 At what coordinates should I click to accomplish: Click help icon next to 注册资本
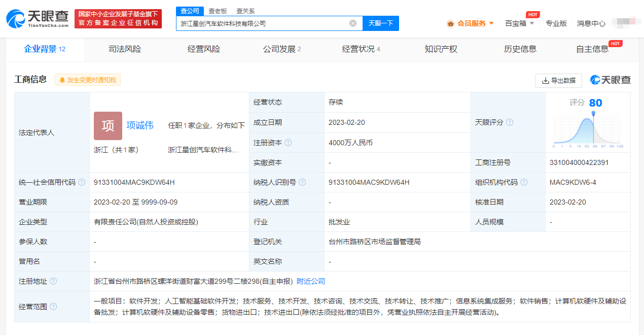[288, 143]
